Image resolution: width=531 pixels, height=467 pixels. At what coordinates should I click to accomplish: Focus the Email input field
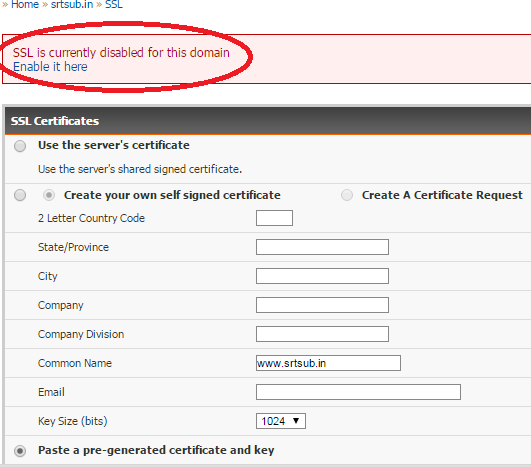point(358,392)
